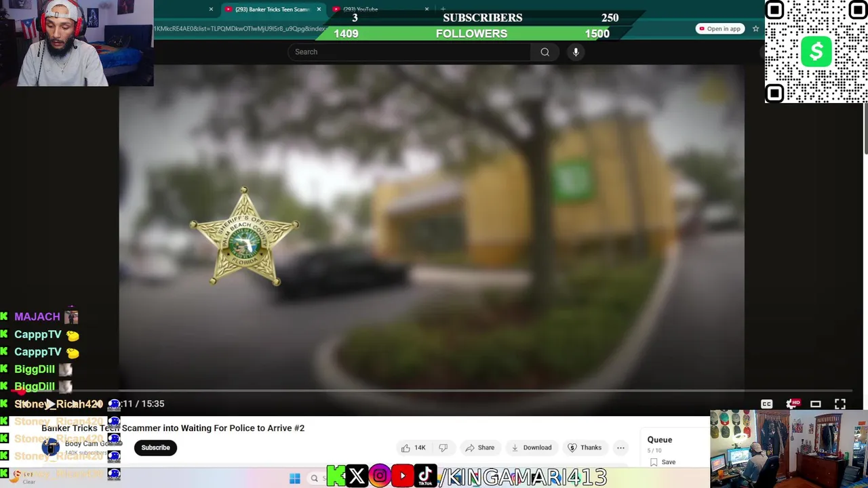868x488 pixels.
Task: Download the video with Download button
Action: (x=531, y=447)
